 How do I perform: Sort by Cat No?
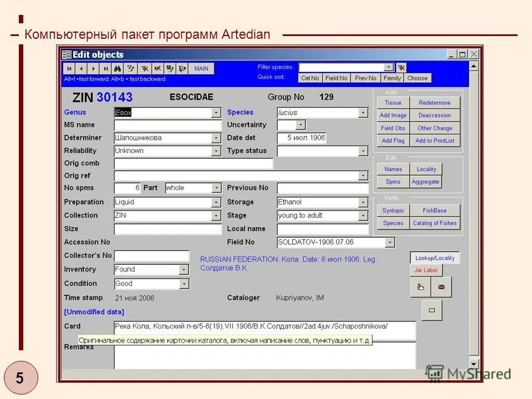(310, 78)
